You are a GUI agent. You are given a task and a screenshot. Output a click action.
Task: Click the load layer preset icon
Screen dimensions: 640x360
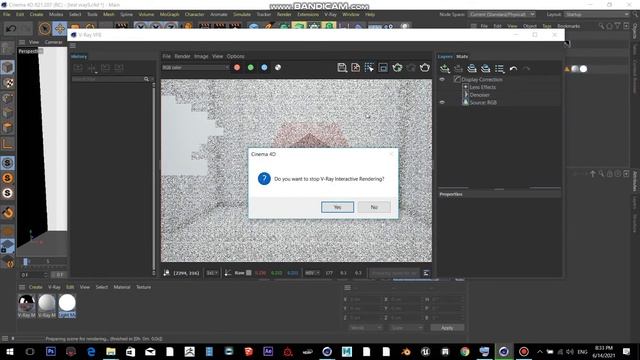pos(485,69)
